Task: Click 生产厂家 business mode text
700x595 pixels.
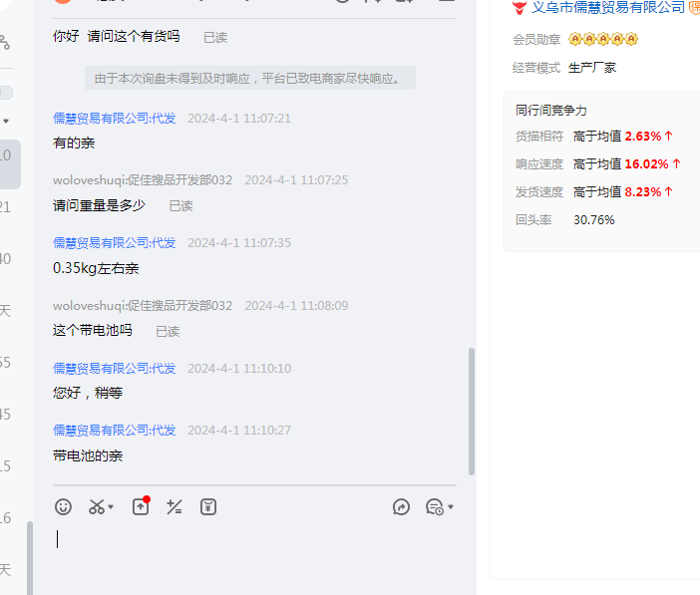Action: pos(592,68)
